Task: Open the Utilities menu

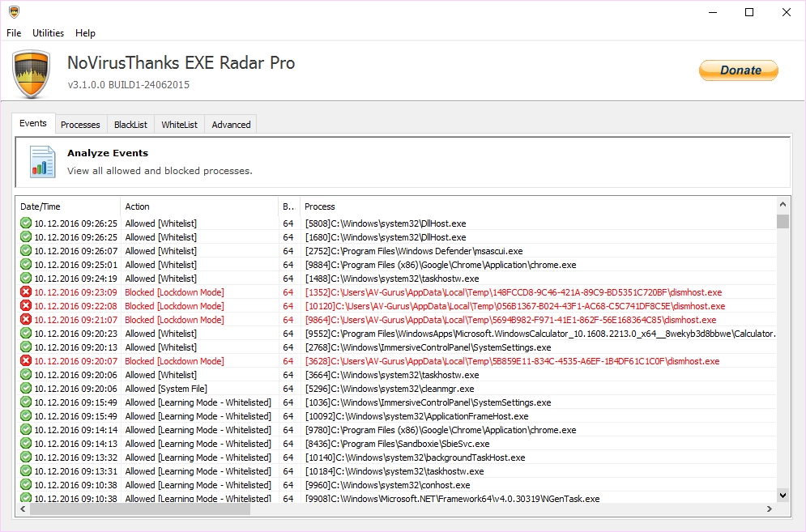Action: pos(48,33)
